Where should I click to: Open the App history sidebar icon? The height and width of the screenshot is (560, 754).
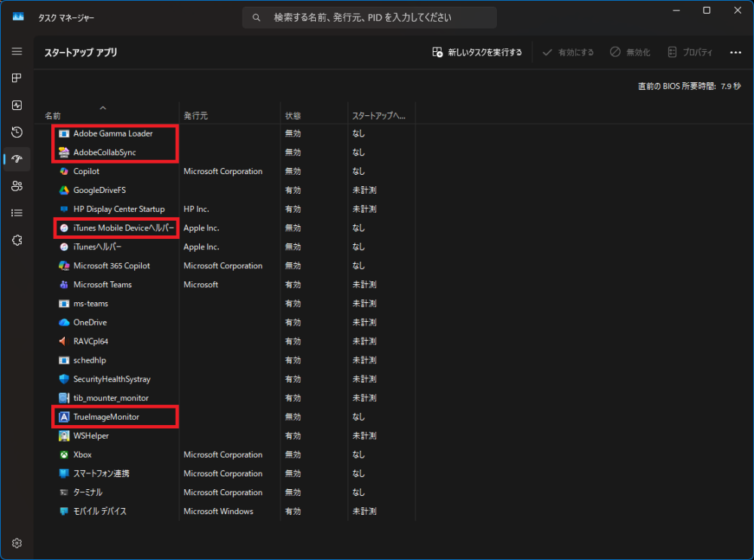17,133
